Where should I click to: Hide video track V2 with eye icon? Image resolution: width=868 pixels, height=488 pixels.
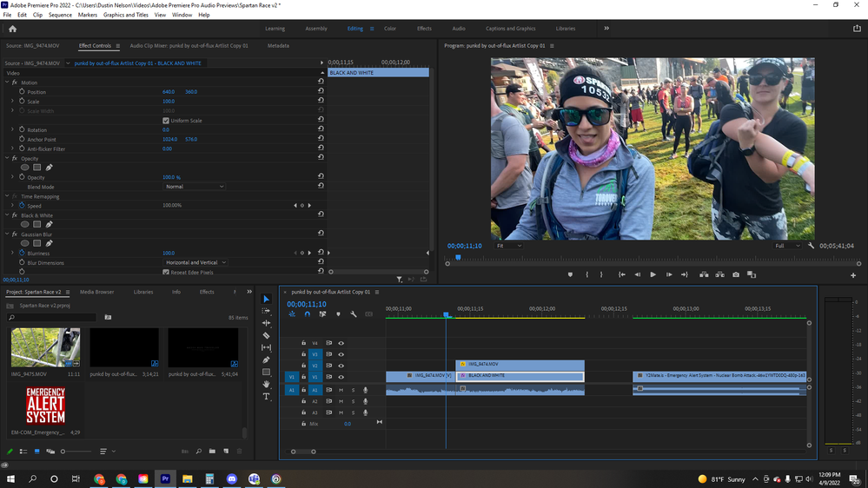point(341,366)
